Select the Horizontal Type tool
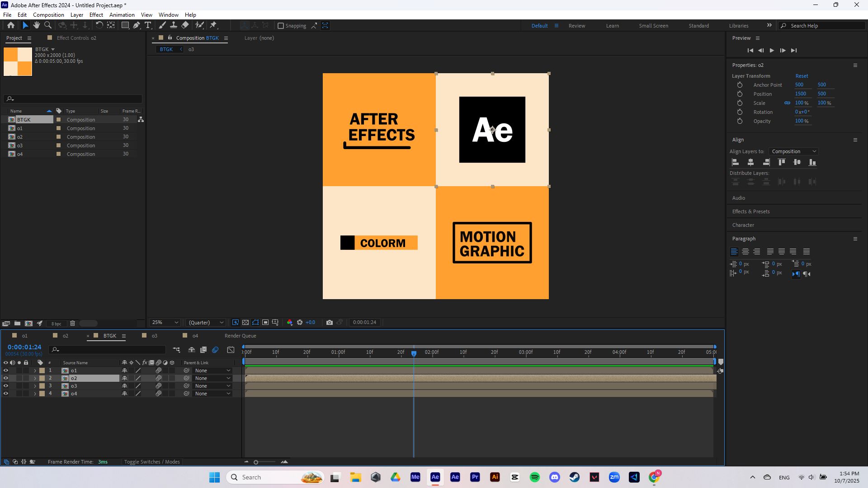Screen dimensions: 868x488 [x=148, y=25]
